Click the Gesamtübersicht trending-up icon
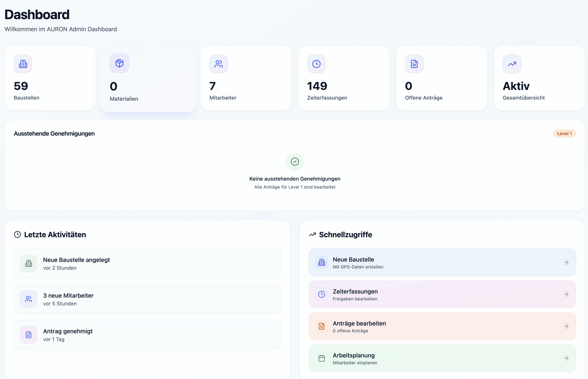 (x=512, y=64)
